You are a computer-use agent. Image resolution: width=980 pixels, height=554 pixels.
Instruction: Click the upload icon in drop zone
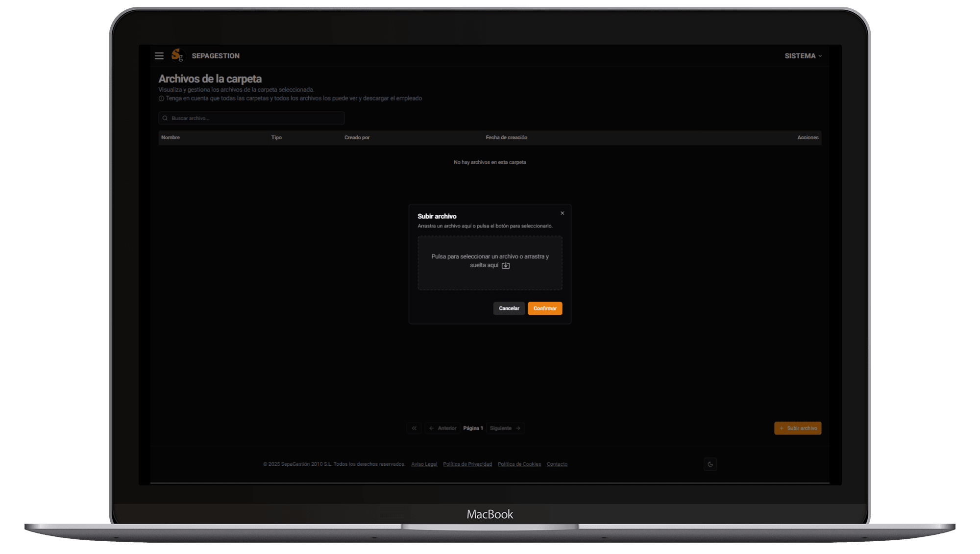(506, 266)
